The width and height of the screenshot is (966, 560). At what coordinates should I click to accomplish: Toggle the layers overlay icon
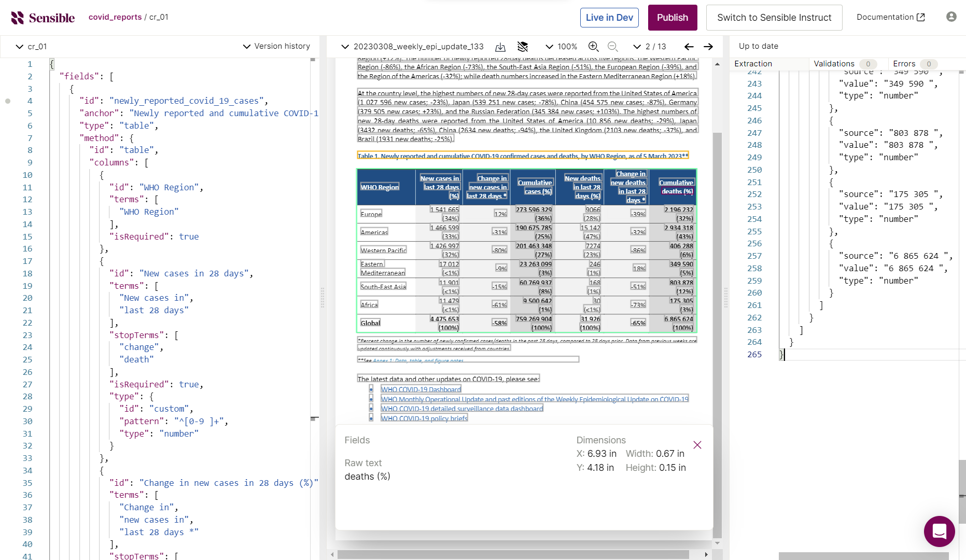(523, 47)
